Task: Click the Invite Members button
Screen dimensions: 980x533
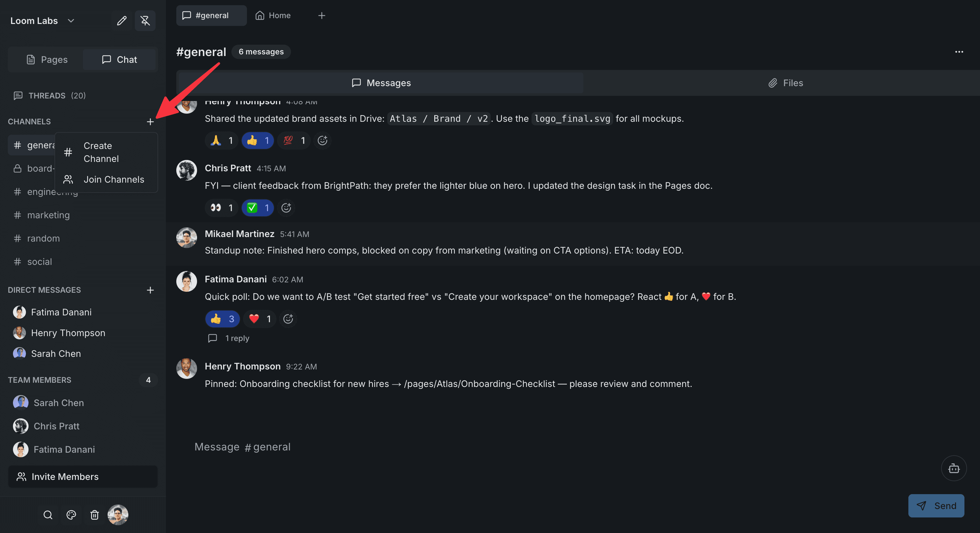Action: [x=83, y=477]
